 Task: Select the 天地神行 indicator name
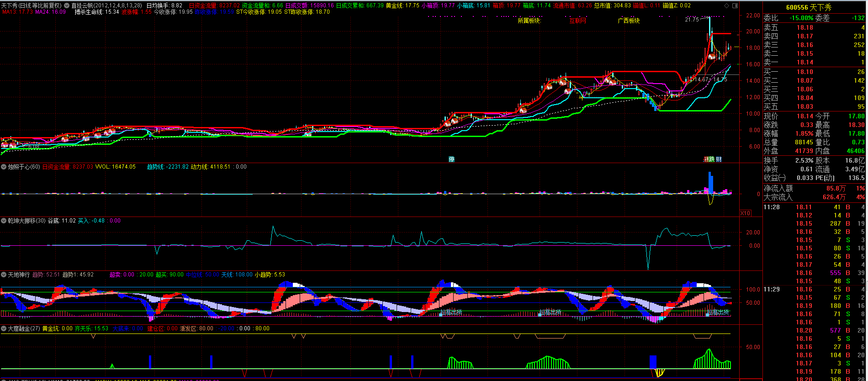coord(19,275)
